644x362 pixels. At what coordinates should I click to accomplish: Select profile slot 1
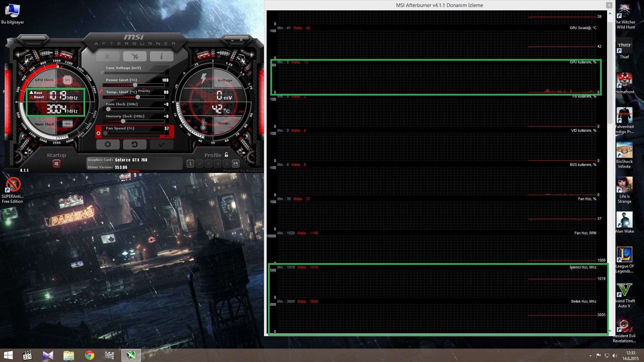click(190, 164)
